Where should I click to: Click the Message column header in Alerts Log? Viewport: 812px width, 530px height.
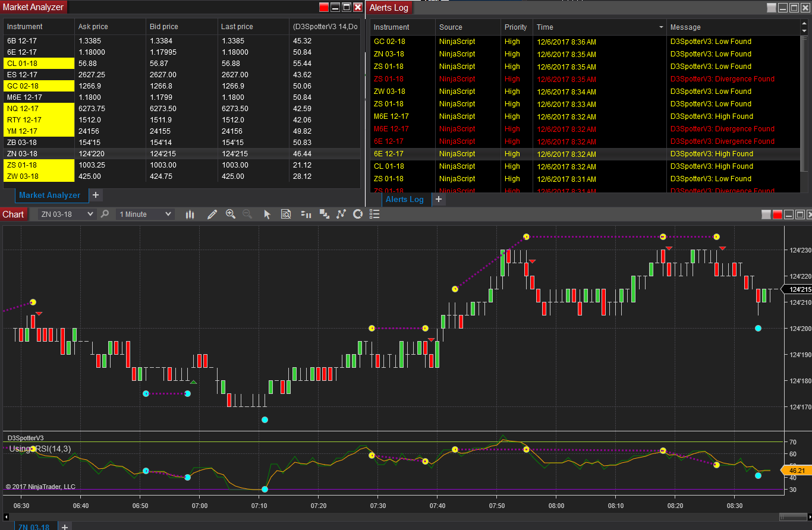pyautogui.click(x=734, y=27)
